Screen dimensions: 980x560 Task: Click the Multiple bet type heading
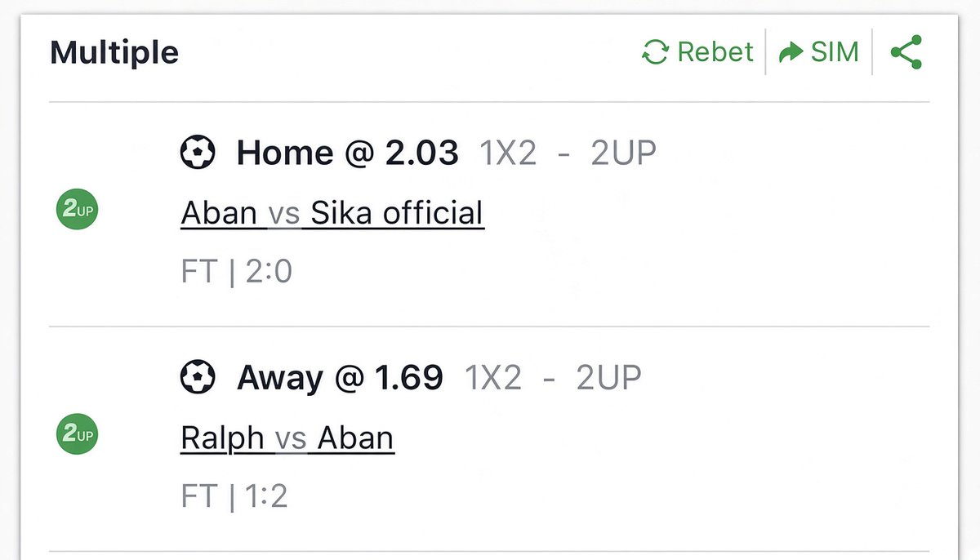[114, 52]
